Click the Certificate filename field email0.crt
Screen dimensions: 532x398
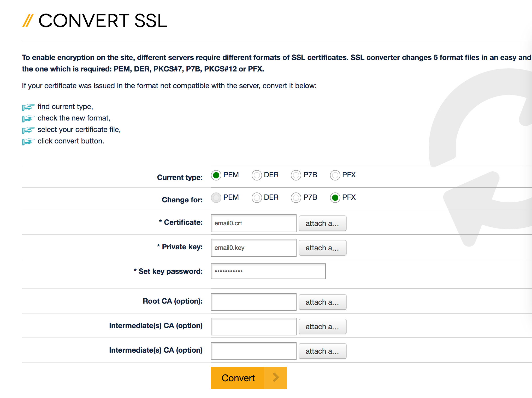click(x=253, y=223)
